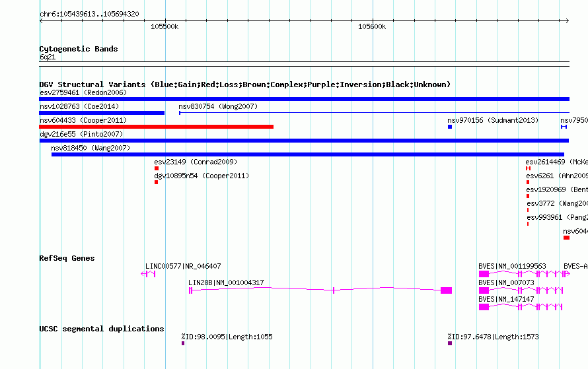588x369 pixels.
Task: Click the dgv216e55 (Pinto2007) label text
Action: (81, 134)
